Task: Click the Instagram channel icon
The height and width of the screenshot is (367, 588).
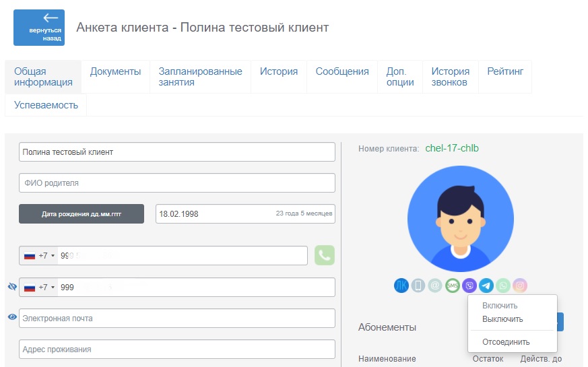Action: pyautogui.click(x=520, y=286)
